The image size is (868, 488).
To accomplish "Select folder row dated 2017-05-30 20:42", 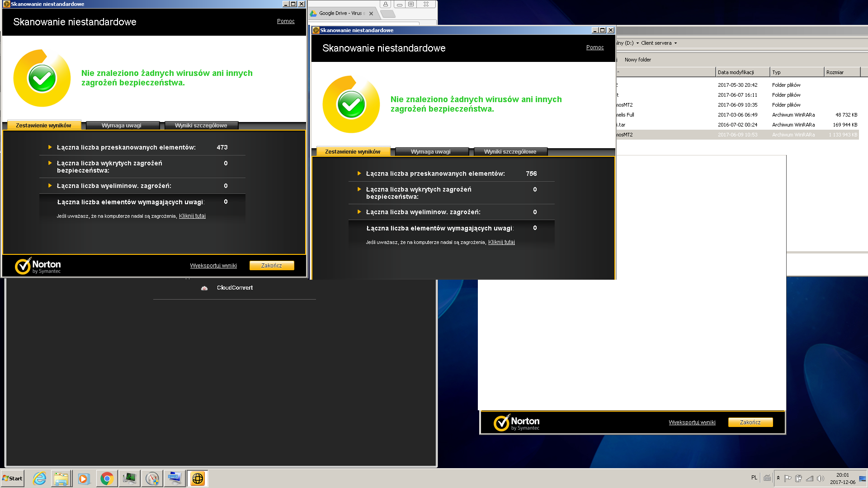I will tap(737, 85).
